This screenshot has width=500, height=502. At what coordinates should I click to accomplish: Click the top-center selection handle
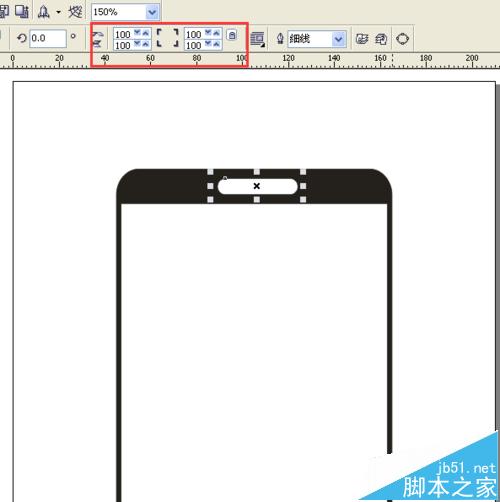[257, 172]
